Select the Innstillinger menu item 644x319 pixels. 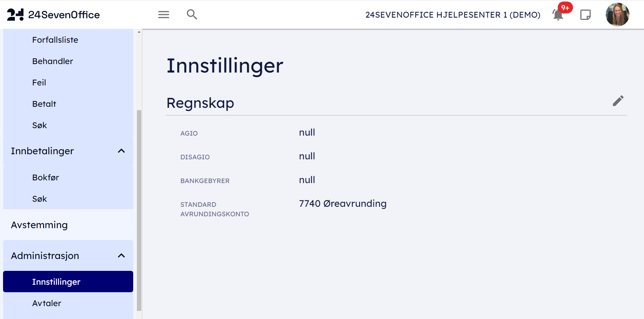click(56, 282)
